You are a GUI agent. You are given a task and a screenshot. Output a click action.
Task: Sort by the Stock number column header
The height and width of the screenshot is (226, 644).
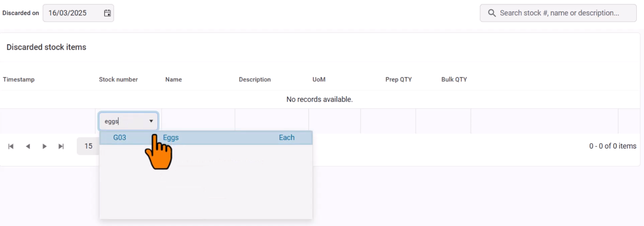coord(118,80)
